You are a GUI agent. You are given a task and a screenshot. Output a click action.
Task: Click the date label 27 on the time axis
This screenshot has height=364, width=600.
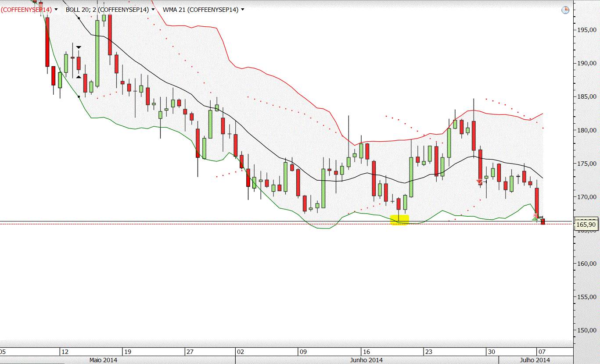click(x=190, y=352)
